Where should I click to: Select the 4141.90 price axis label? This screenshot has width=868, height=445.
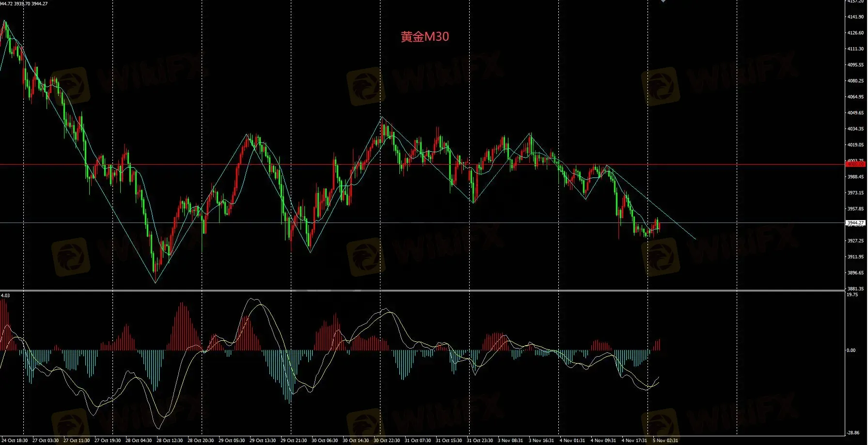click(855, 17)
